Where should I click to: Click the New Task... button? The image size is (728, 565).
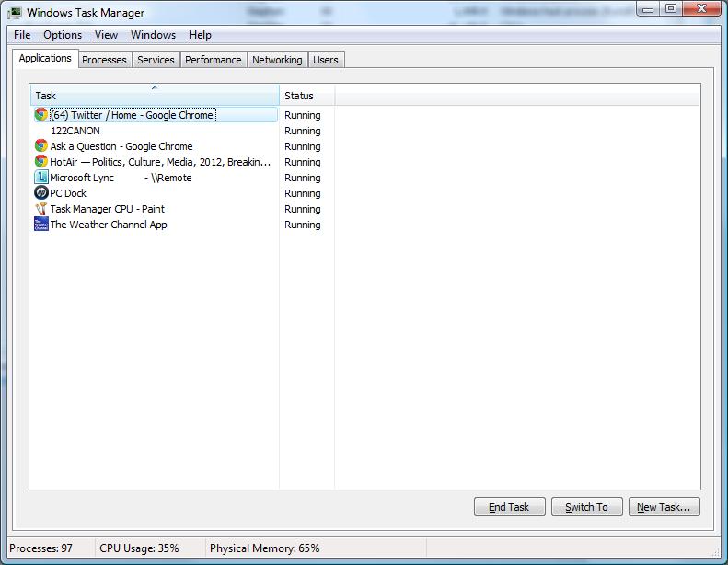click(x=664, y=507)
